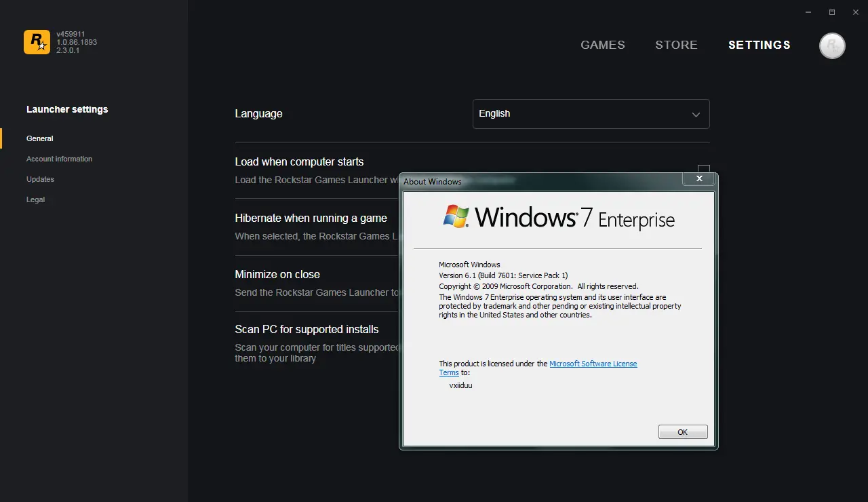This screenshot has width=868, height=502.
Task: Go to the Updates settings section
Action: [x=40, y=179]
